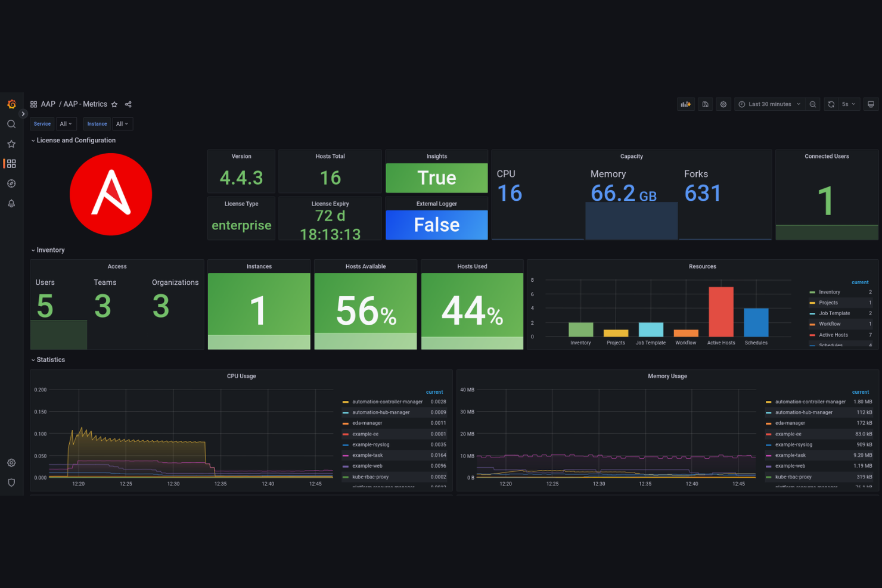Save the dashboard with the disk icon
The image size is (882, 588).
point(705,104)
